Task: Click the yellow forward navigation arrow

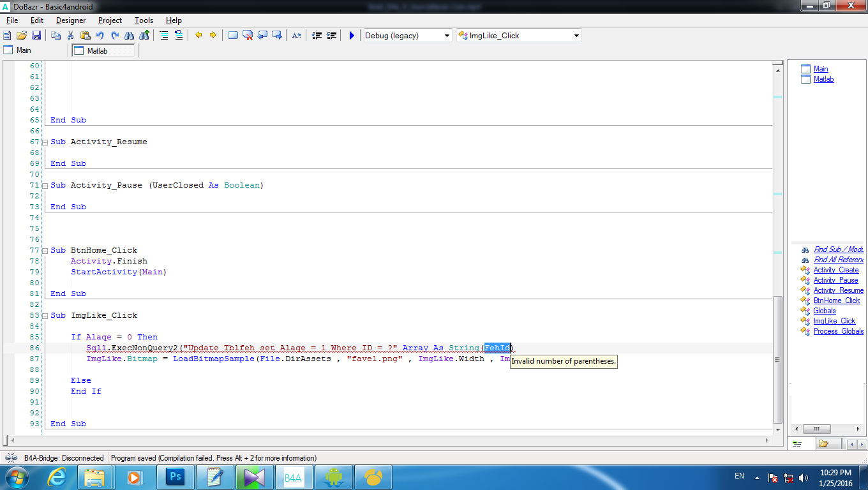Action: pos(213,36)
